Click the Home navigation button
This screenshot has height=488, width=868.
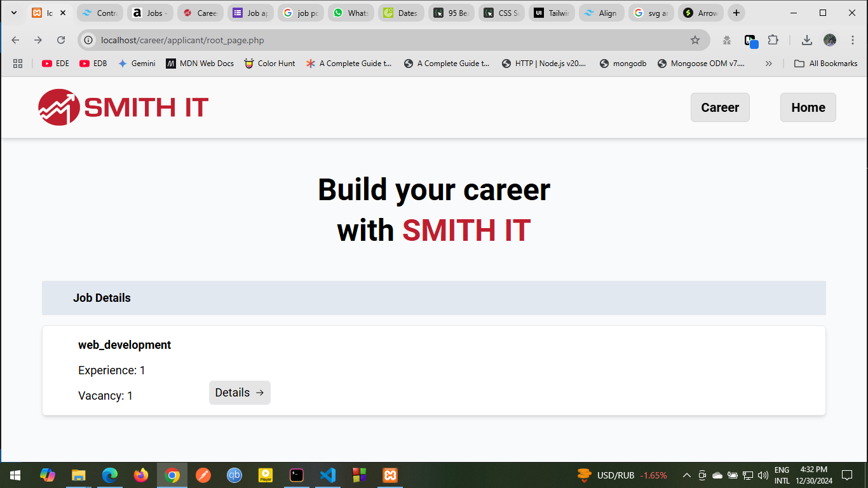coord(808,107)
